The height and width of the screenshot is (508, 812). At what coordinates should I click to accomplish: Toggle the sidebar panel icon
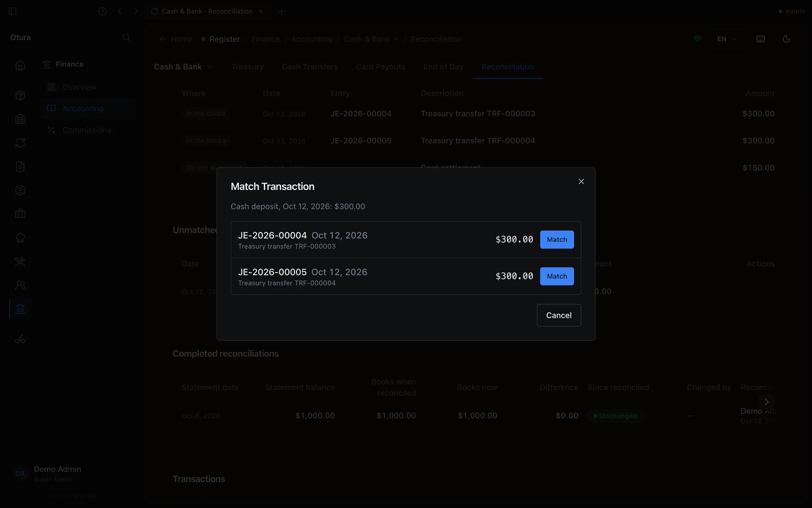coord(12,11)
